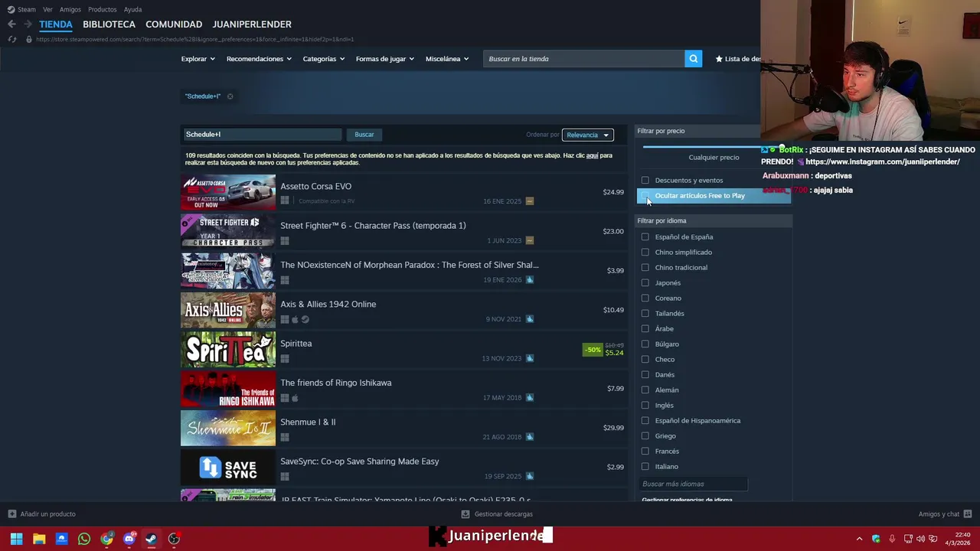Click blue icon beside 13 NOV 2023
This screenshot has height=551, width=980.
tap(530, 358)
